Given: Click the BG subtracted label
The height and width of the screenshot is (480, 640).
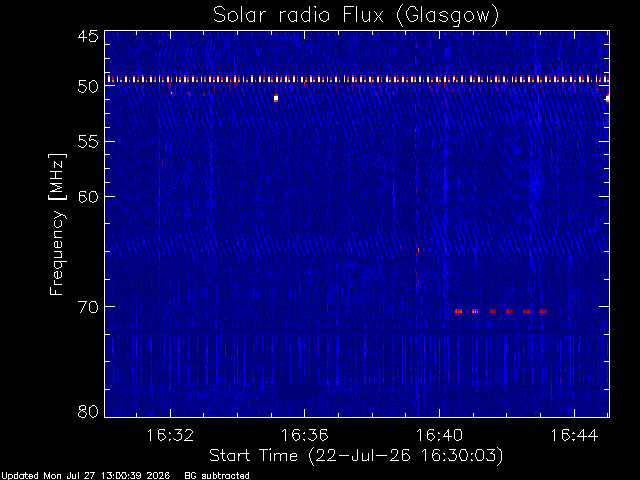Looking at the screenshot, I should click(217, 476).
